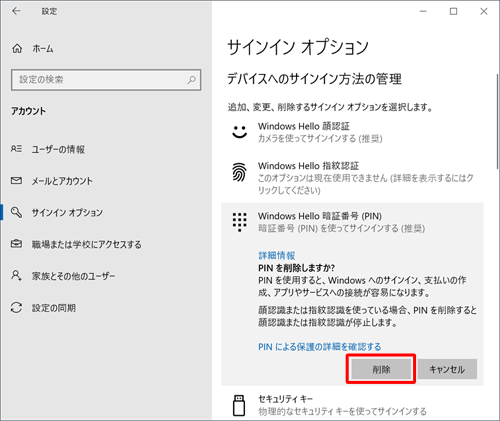Select サインイン オプション in sidebar
Screen dimensions: 500x421
[67, 213]
